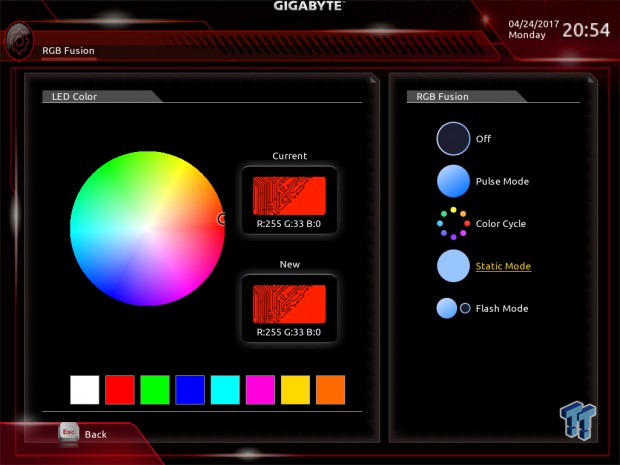The width and height of the screenshot is (620, 465).
Task: Select the Color Cycle dotted ring icon
Action: 453,223
